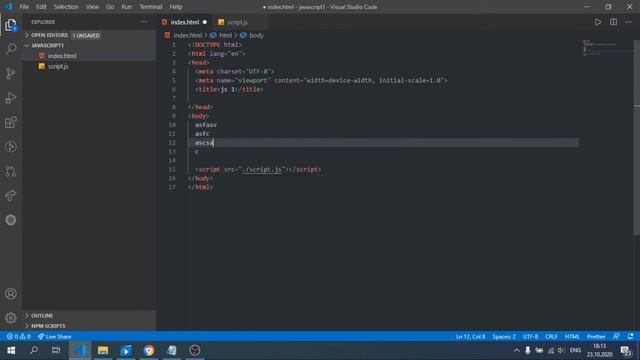This screenshot has width=640, height=360.
Task: Click the unsaved dot on index.html tab
Action: point(204,22)
